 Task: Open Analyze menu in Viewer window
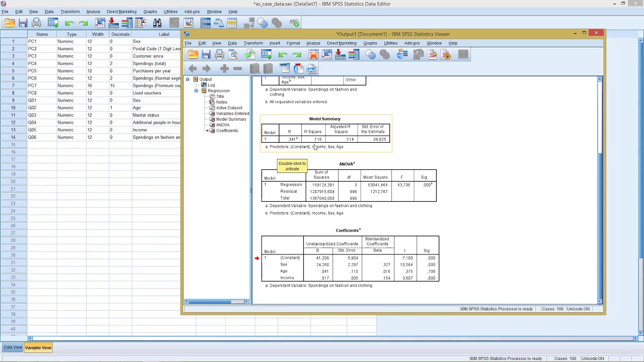pyautogui.click(x=313, y=43)
